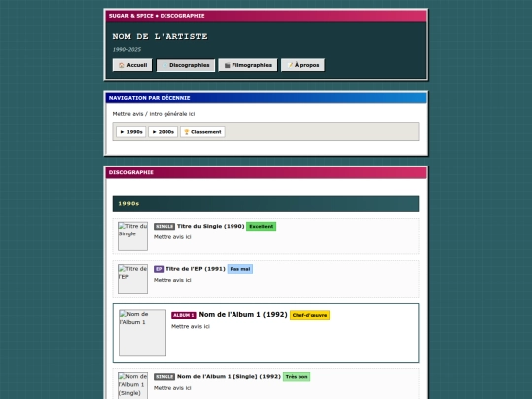The height and width of the screenshot is (399, 532).
Task: Click the Pas mal rating badge
Action: pos(239,269)
